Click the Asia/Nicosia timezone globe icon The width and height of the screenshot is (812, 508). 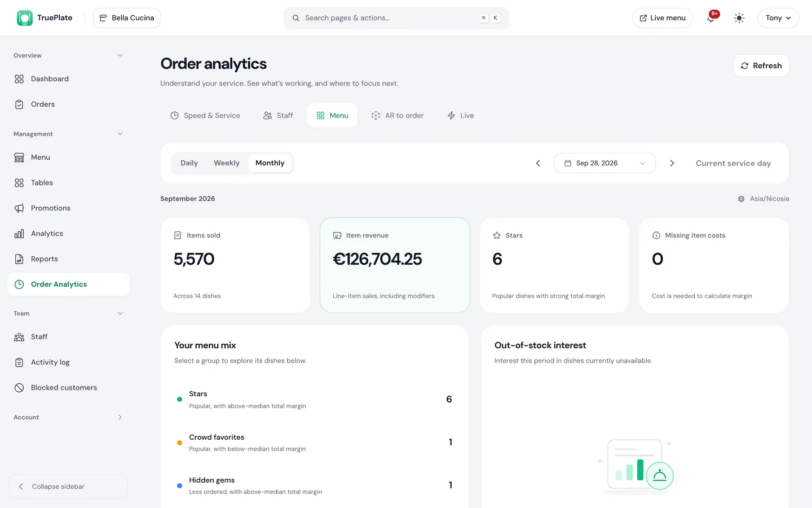(x=742, y=199)
